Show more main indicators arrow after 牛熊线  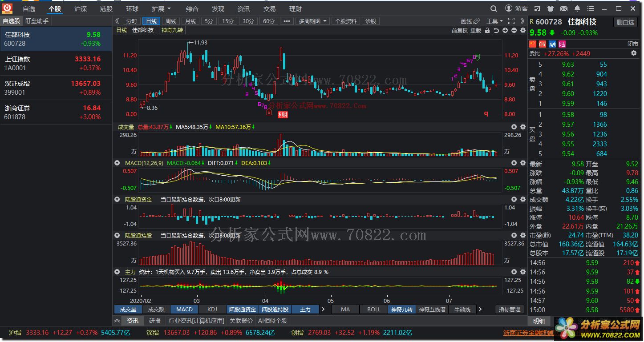click(x=480, y=310)
